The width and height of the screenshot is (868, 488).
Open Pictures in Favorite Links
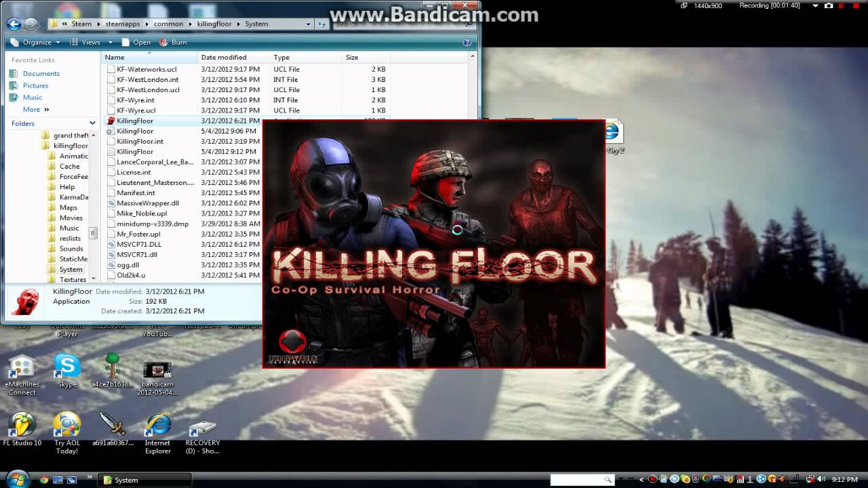[35, 85]
